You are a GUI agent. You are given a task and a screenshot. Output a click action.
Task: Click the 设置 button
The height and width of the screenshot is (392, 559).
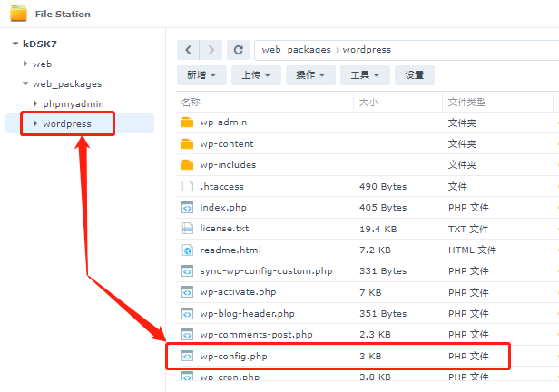tap(414, 75)
